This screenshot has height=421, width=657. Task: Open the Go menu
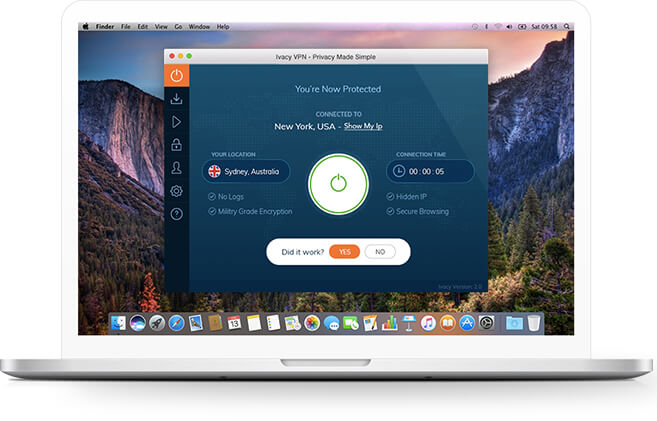178,26
